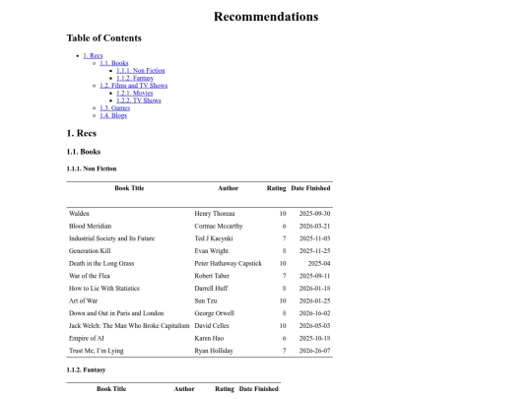This screenshot has width=532, height=399.
Task: Click the date '2025-09-30'
Action: click(x=314, y=214)
